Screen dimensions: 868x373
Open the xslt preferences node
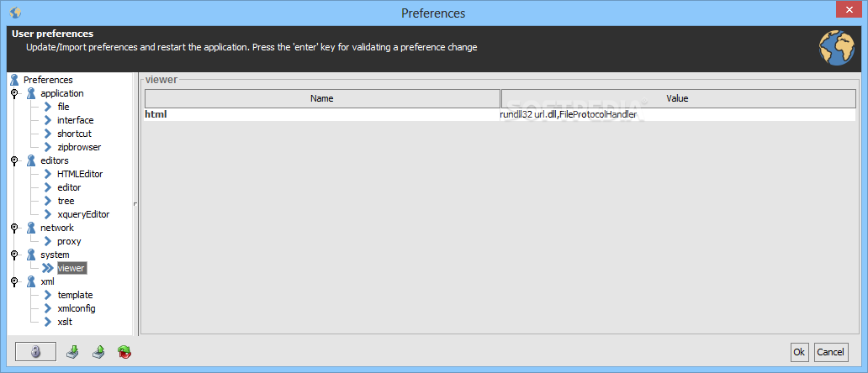click(64, 322)
